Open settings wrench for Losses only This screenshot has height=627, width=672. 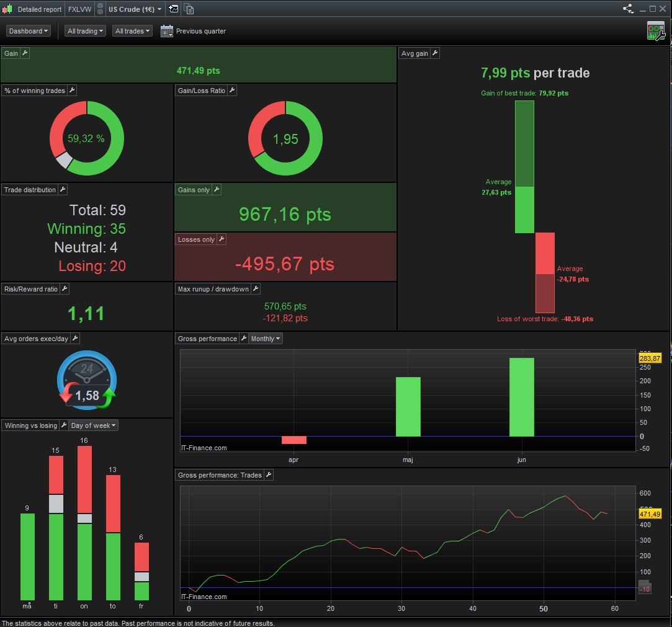[222, 239]
